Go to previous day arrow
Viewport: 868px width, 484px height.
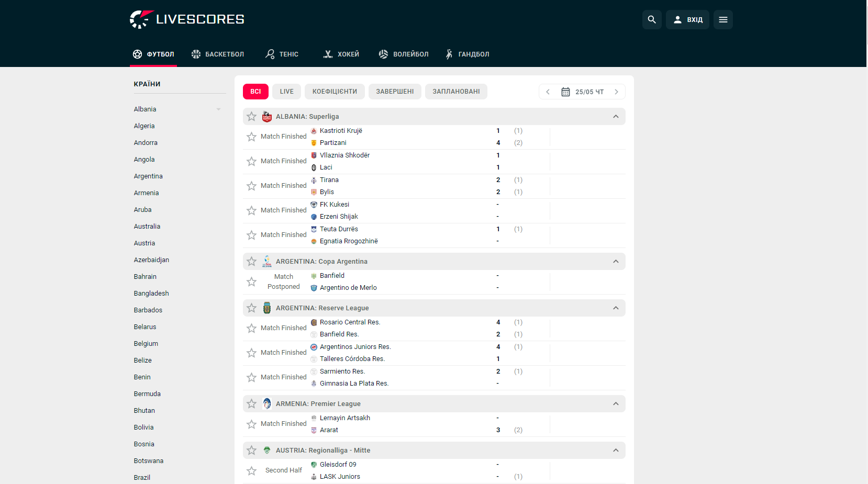[x=548, y=92]
